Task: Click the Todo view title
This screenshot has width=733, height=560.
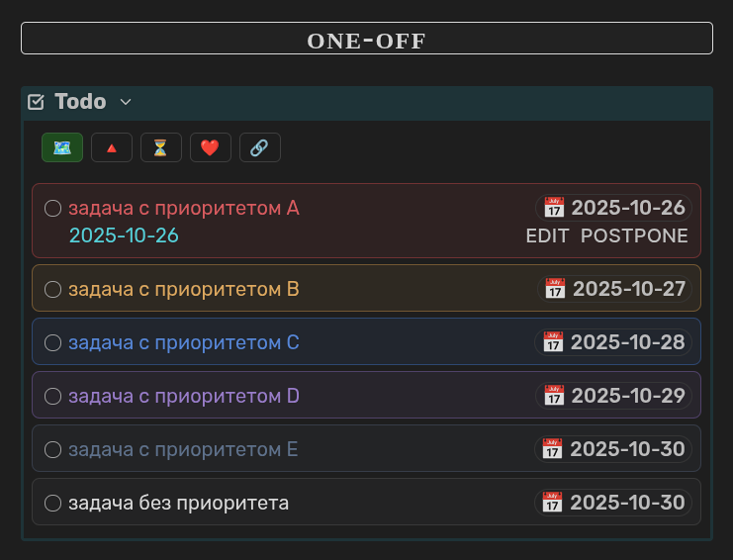Action: [x=80, y=102]
